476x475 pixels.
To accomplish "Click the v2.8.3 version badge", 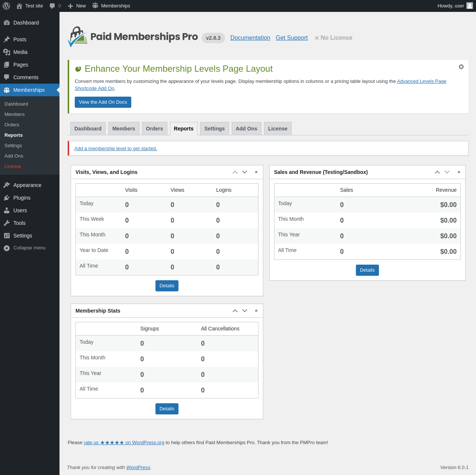I will 213,38.
